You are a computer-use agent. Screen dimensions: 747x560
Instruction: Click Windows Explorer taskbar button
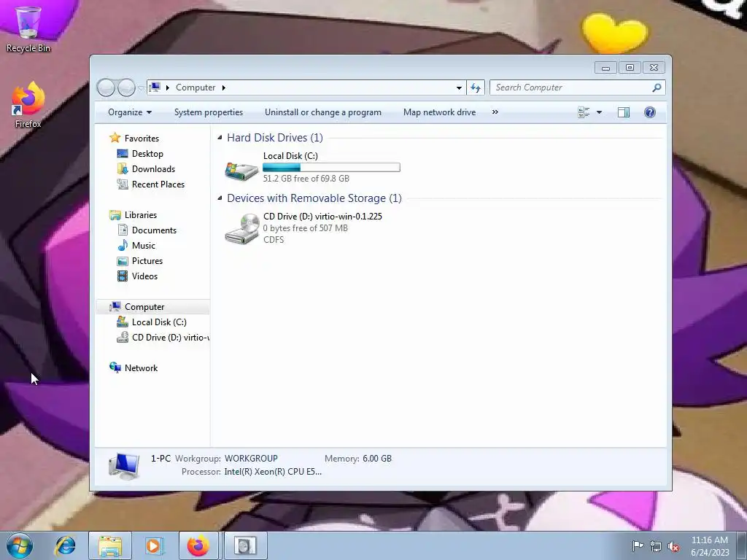110,545
